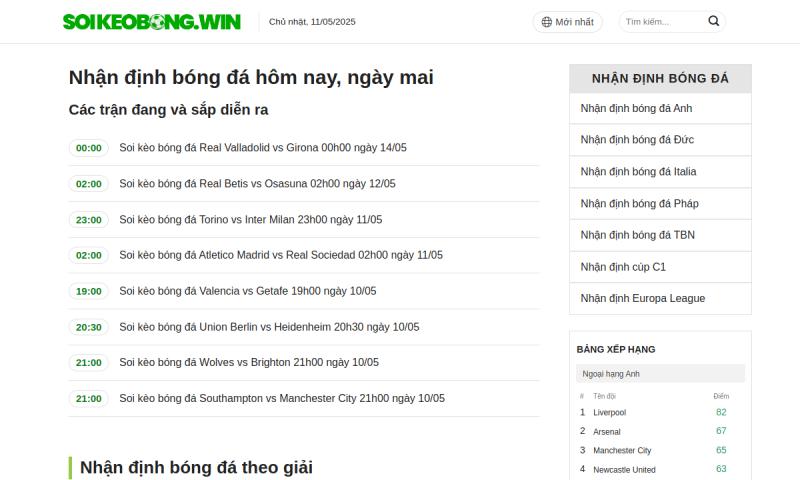Click the NHẬN ĐỊNH BÓNG ĐÁ sidebar header

click(x=660, y=79)
